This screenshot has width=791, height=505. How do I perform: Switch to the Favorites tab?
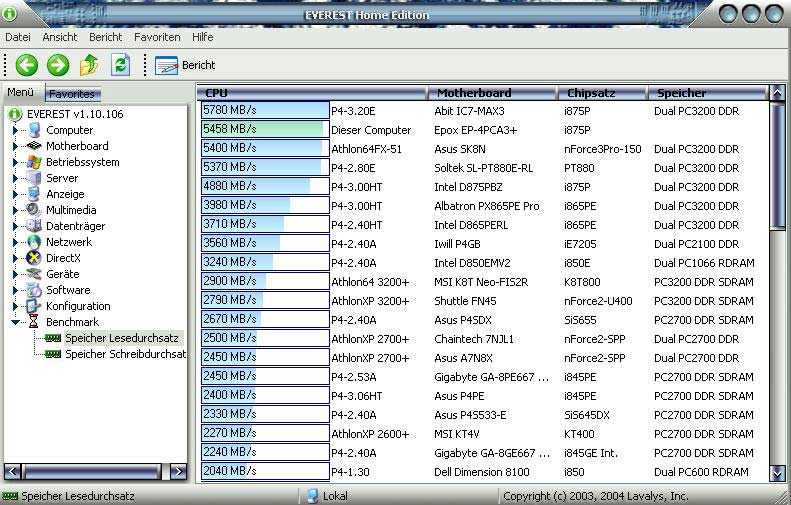coord(73,94)
